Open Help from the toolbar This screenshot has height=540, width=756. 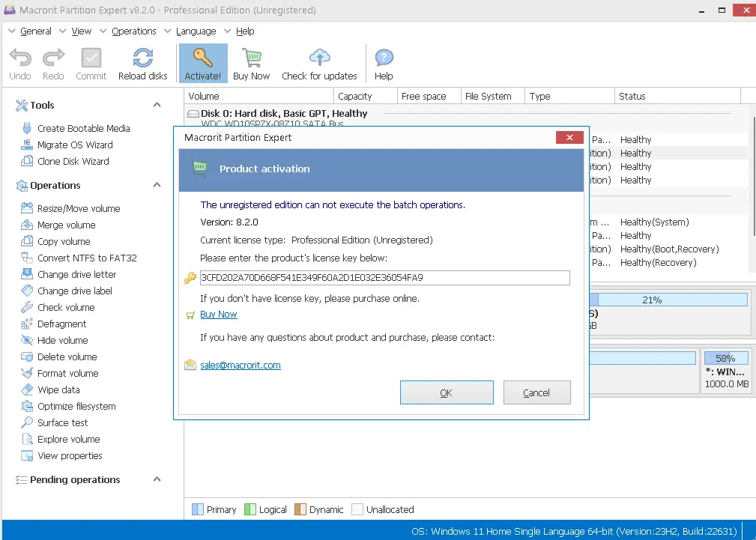coord(384,58)
